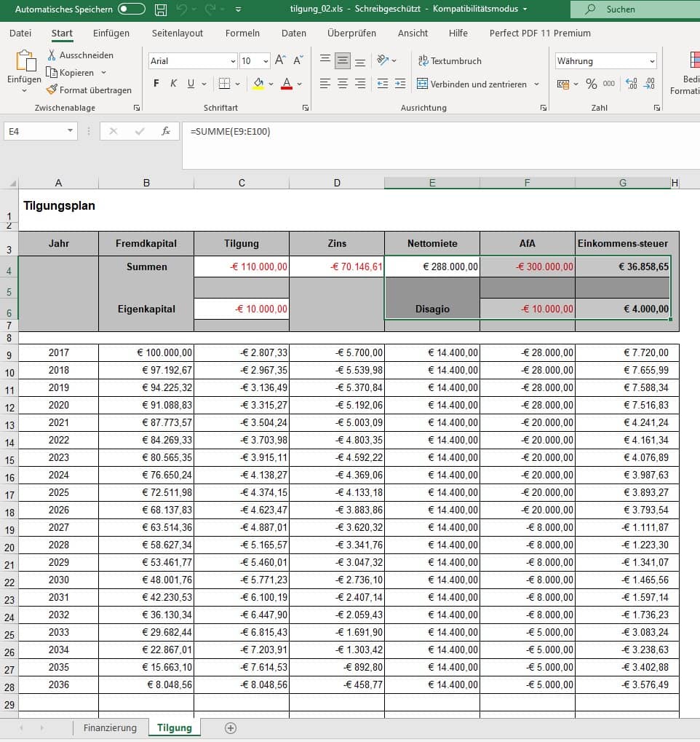700x742 pixels.
Task: Click the Ausschneiden button
Action: (x=80, y=55)
